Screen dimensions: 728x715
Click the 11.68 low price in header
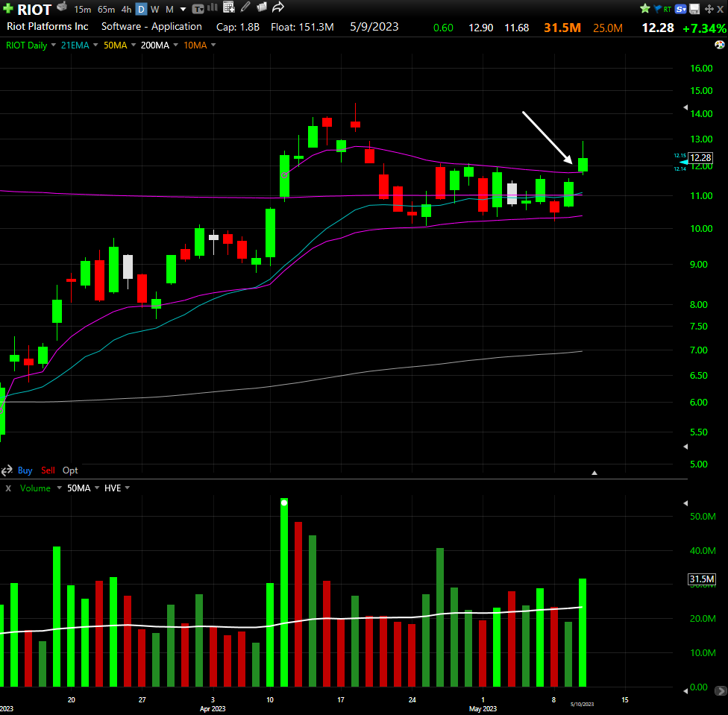(517, 28)
